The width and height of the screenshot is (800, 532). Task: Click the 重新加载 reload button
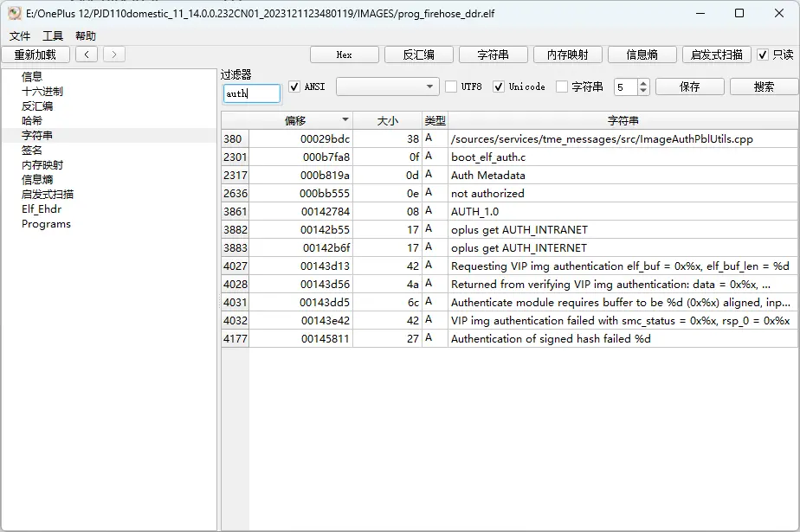pyautogui.click(x=35, y=54)
